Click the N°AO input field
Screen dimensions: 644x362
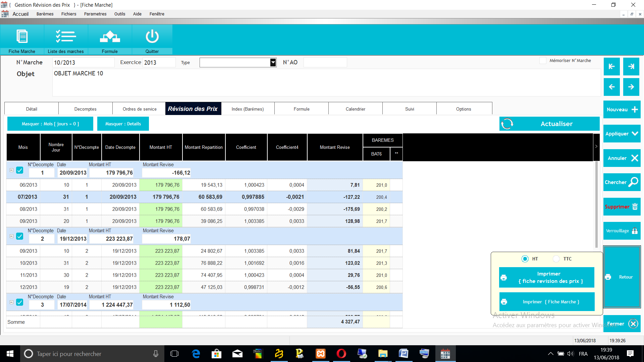coord(325,63)
